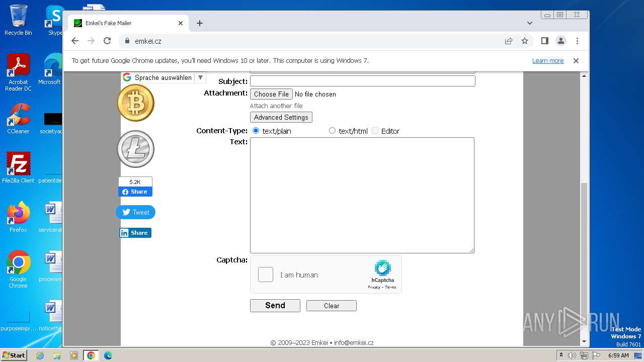Open CCleaner desktop icon
The image size is (644, 362).
(18, 119)
